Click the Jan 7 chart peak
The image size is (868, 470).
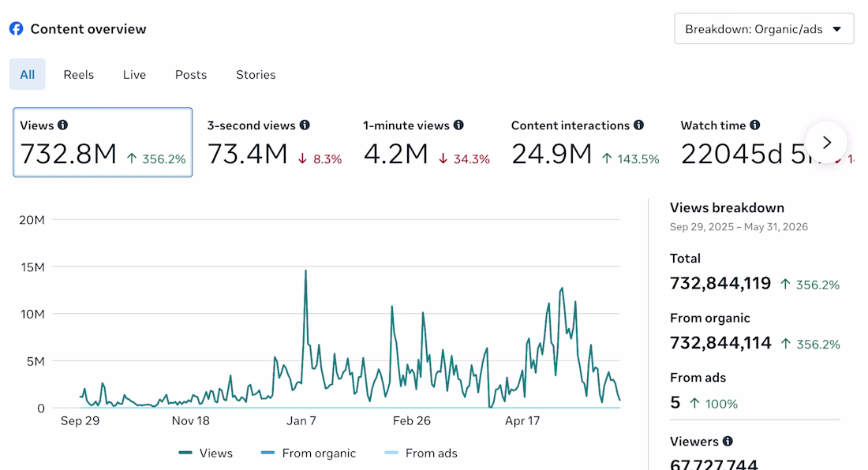(x=305, y=271)
